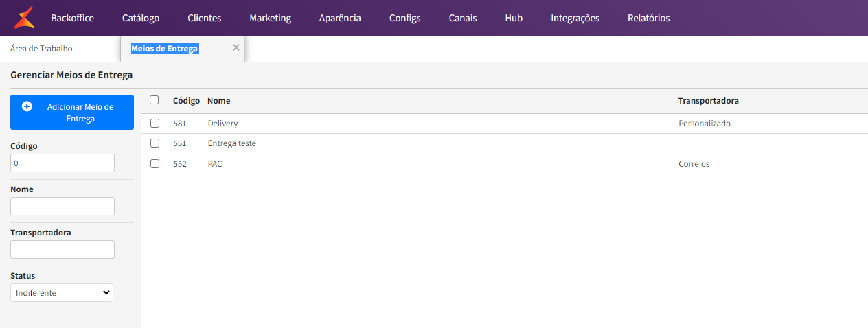The height and width of the screenshot is (328, 868).
Task: Open the Delivery entry name
Action: point(223,124)
